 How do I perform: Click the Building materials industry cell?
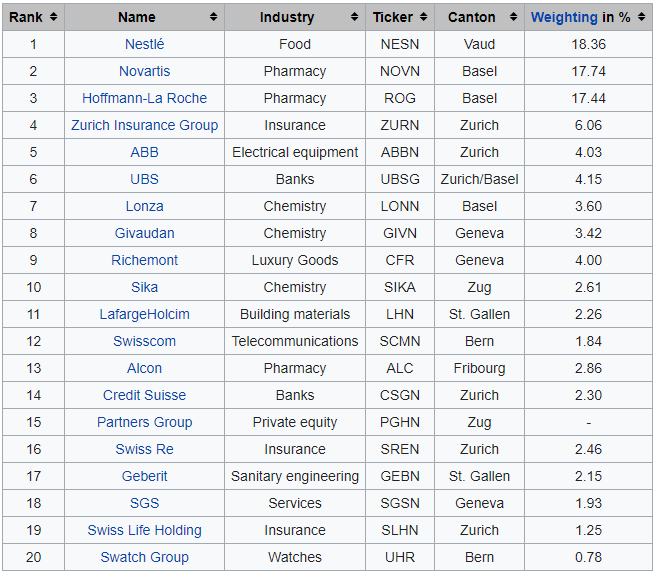pos(295,314)
